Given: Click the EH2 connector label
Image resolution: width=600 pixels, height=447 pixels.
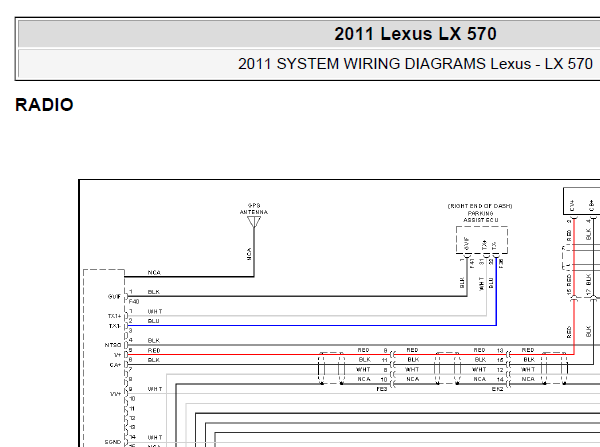Looking at the screenshot, I should pos(497,389).
